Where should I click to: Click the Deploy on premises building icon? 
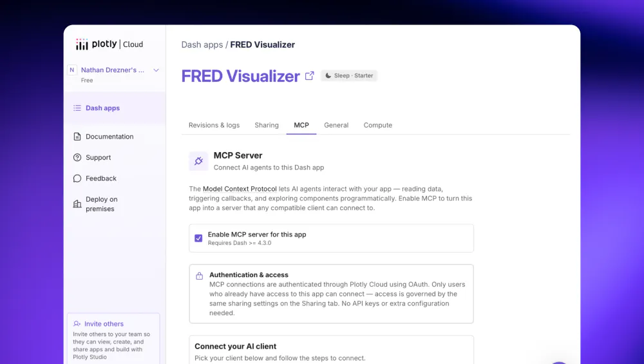coord(77,204)
